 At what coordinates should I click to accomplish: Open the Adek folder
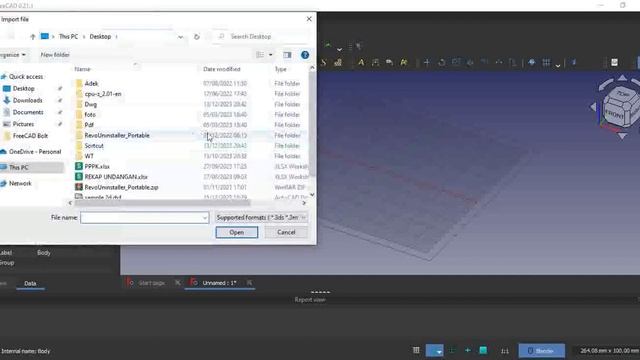91,83
